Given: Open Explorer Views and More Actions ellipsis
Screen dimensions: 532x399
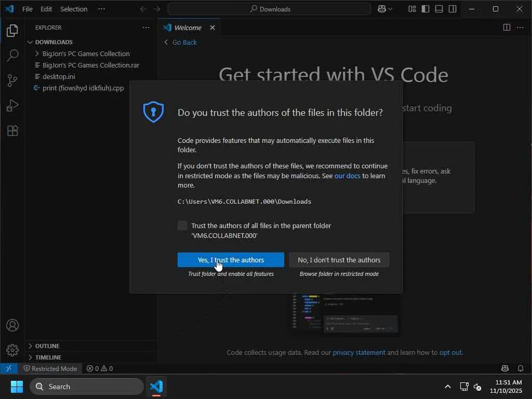Looking at the screenshot, I should click(x=146, y=28).
